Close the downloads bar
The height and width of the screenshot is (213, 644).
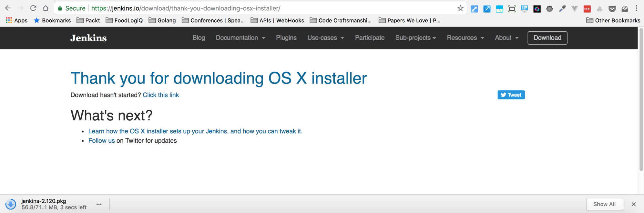634,204
